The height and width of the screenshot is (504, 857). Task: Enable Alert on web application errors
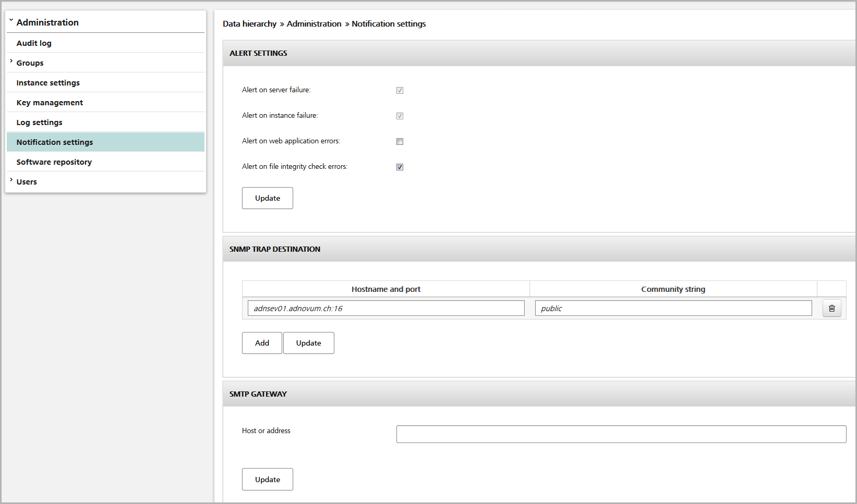point(400,141)
